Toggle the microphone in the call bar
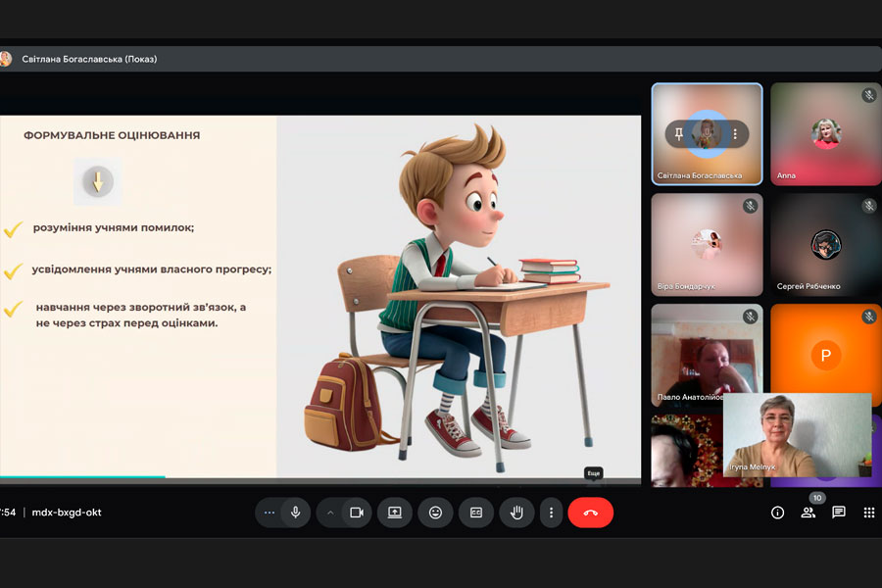The width and height of the screenshot is (882, 588). [296, 513]
